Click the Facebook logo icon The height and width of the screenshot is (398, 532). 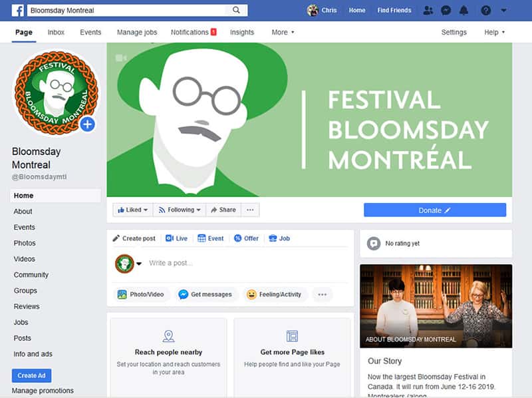[x=18, y=11]
